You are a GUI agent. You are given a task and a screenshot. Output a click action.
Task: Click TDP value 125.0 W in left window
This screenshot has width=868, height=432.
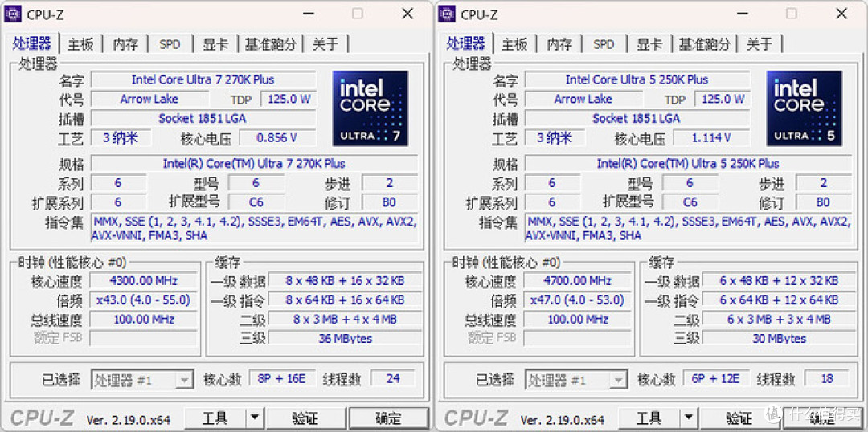click(289, 99)
